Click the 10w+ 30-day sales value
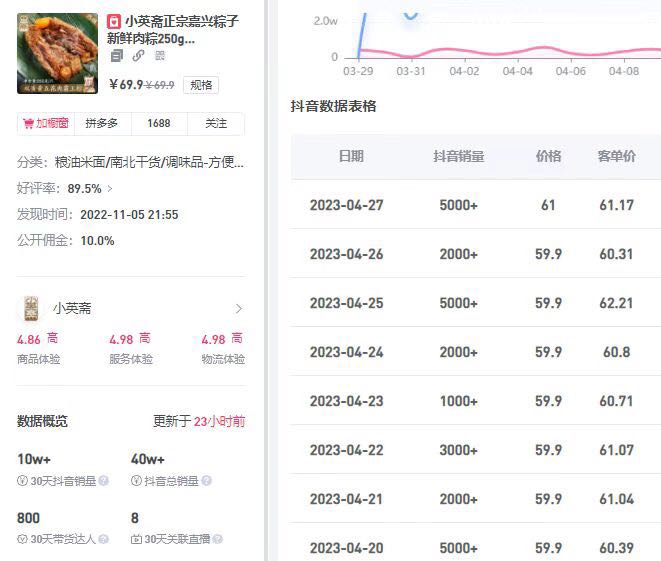This screenshot has height=561, width=661. 34,459
